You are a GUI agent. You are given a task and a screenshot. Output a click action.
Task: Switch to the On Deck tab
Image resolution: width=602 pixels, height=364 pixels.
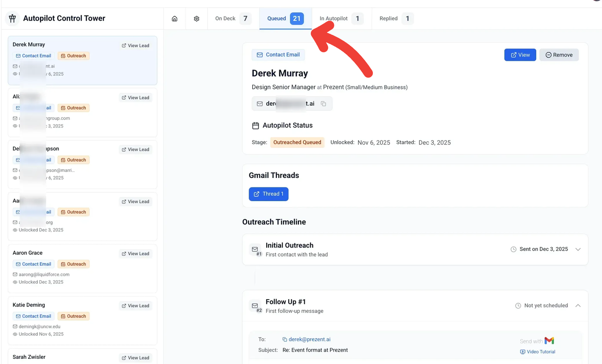click(x=233, y=19)
